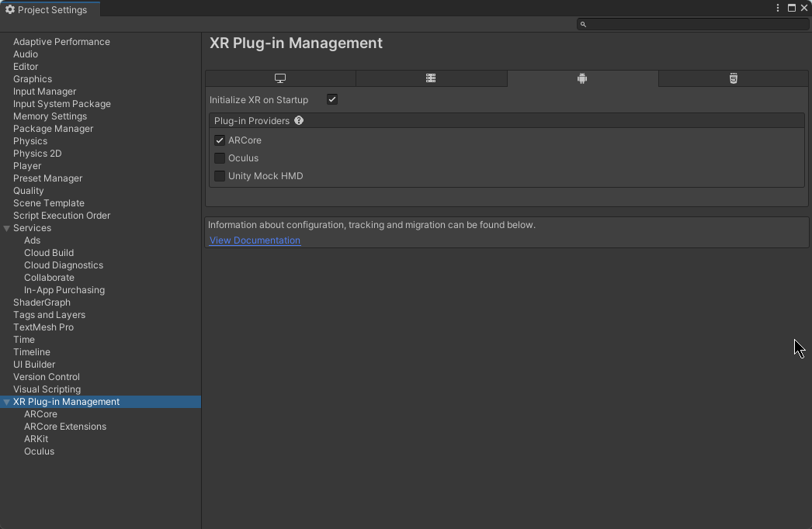Maximize the Project Settings window

pyautogui.click(x=792, y=8)
